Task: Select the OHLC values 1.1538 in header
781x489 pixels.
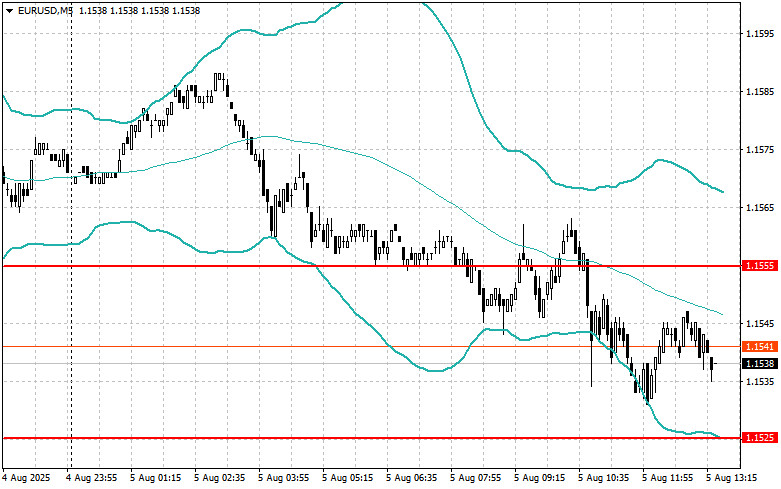Action: (x=139, y=10)
